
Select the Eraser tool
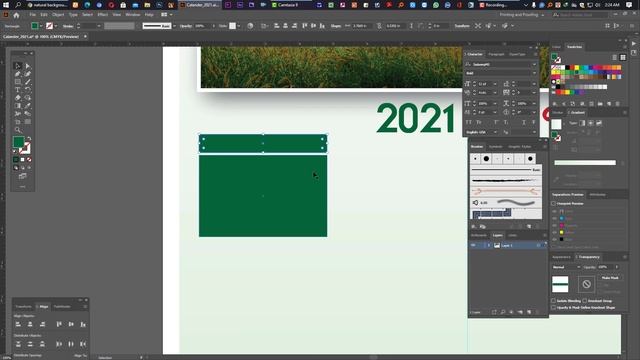(x=18, y=98)
